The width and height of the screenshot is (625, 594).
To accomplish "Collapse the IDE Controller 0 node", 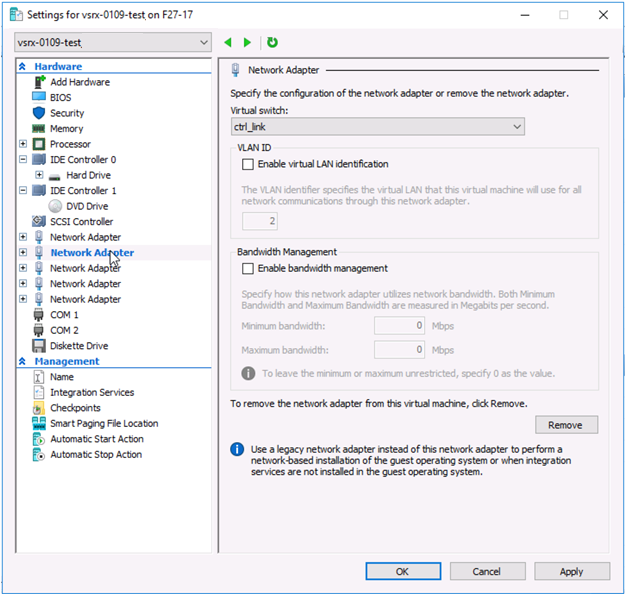I will pyautogui.click(x=23, y=159).
